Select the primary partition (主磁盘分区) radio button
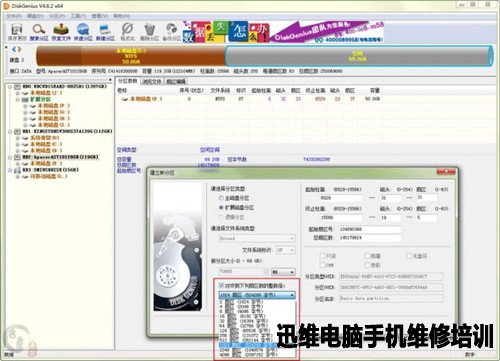 click(221, 198)
